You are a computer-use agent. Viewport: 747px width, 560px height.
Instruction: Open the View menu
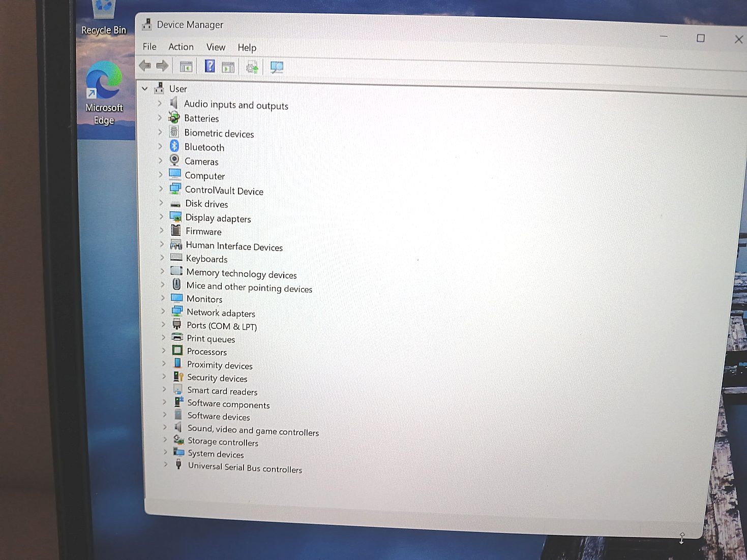click(216, 47)
